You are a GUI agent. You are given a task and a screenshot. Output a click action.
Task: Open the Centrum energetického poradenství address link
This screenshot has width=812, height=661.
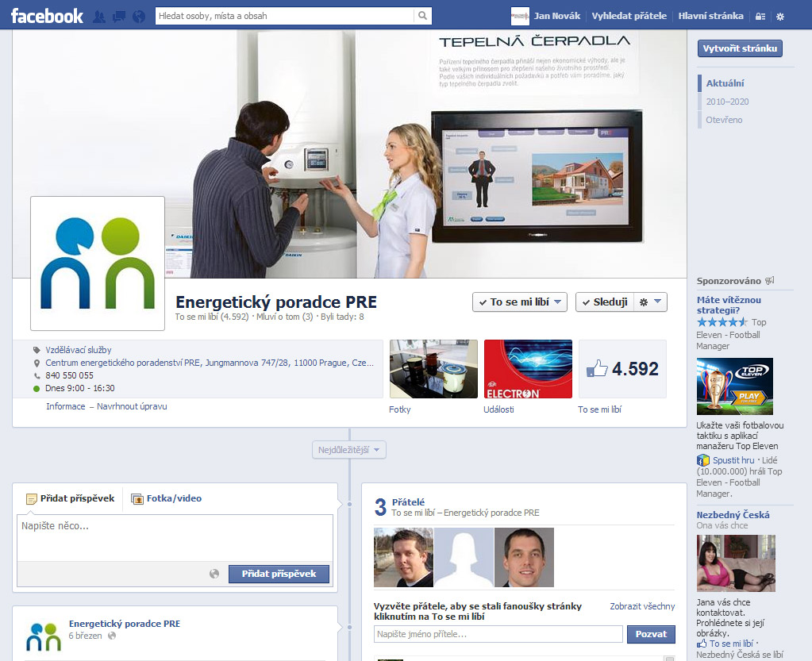210,363
